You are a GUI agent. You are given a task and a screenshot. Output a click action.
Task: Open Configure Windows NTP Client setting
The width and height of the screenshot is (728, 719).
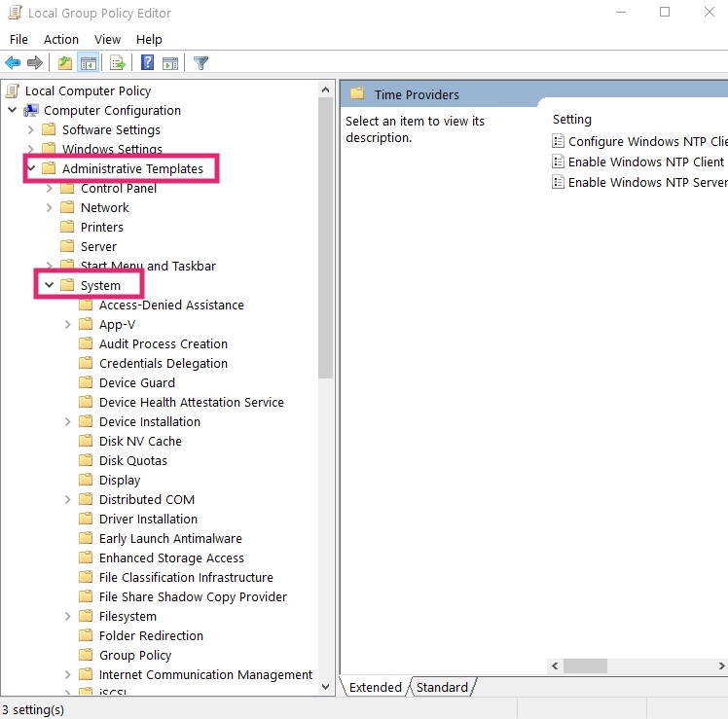[x=647, y=141]
